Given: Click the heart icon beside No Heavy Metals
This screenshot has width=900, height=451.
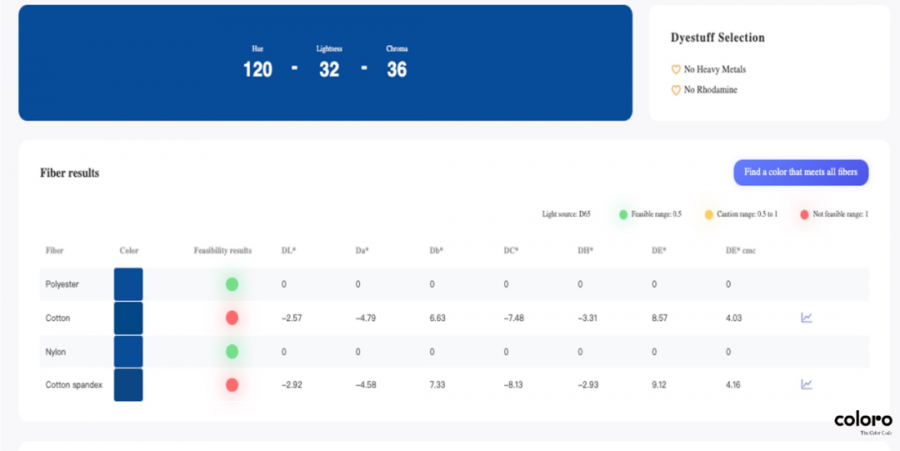Looking at the screenshot, I should click(x=676, y=69).
